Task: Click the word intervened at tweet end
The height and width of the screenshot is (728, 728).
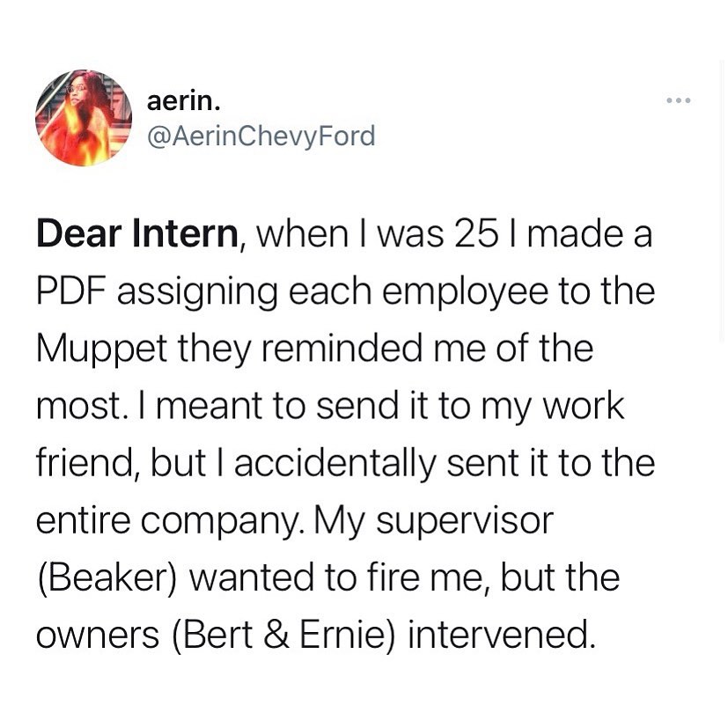Action: 502,635
